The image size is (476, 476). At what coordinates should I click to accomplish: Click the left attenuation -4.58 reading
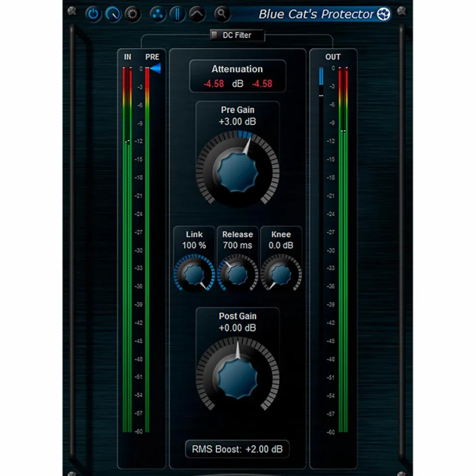[x=214, y=84]
